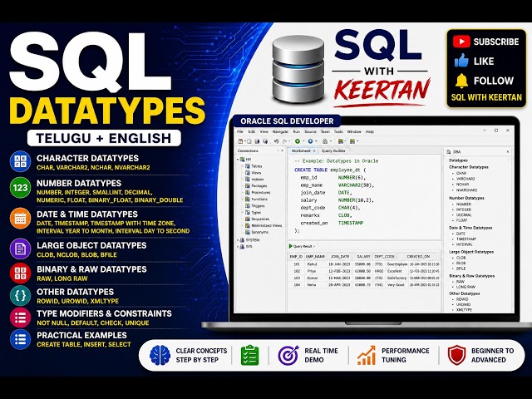Select the Tables node icon under HR
532x399 pixels.
pyautogui.click(x=248, y=166)
